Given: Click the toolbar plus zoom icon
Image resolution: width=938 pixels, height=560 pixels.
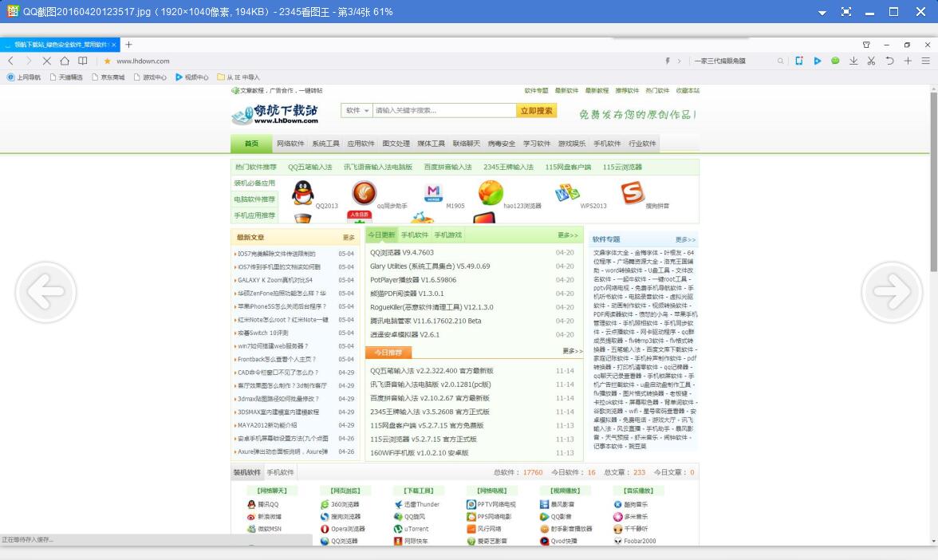Looking at the screenshot, I should [908, 61].
